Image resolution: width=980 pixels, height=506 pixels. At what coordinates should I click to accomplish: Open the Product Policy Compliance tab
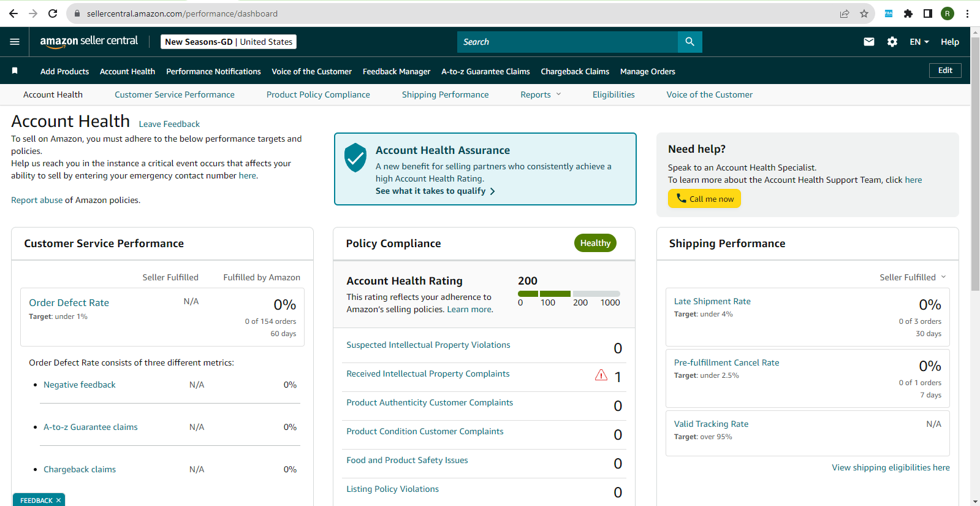(x=318, y=94)
